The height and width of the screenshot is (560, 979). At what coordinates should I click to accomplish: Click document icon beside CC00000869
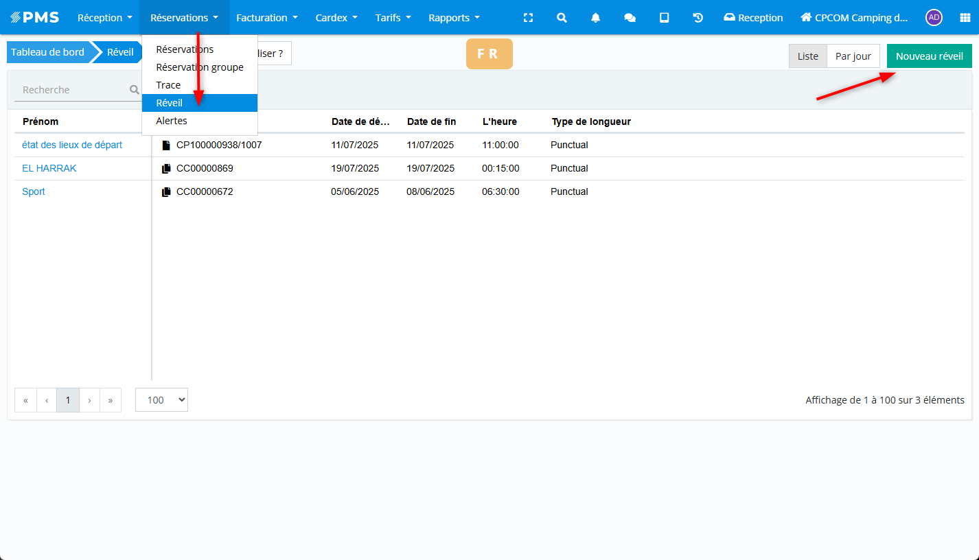click(165, 169)
